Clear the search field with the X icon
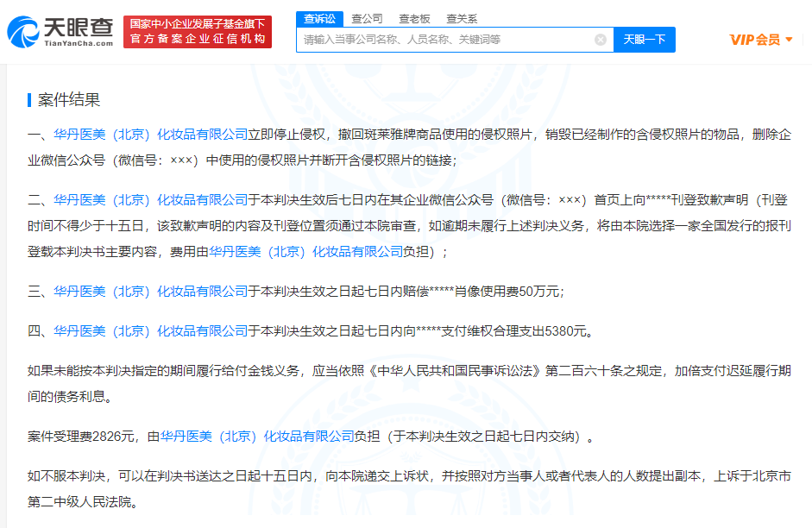812x528 pixels. tap(601, 40)
